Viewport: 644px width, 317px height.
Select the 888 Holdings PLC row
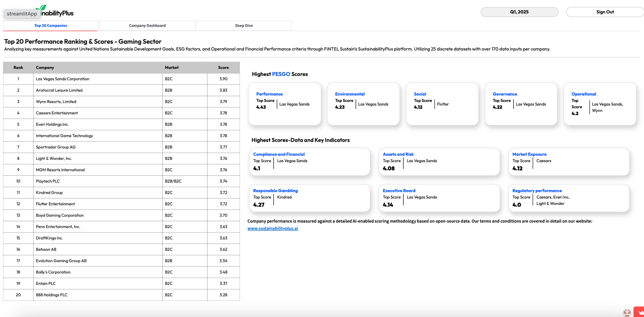52,295
